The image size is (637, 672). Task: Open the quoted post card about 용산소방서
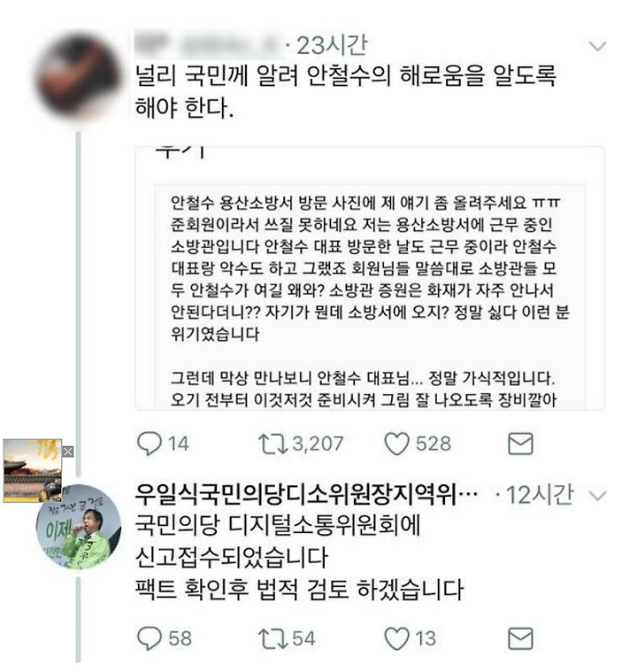click(x=370, y=278)
